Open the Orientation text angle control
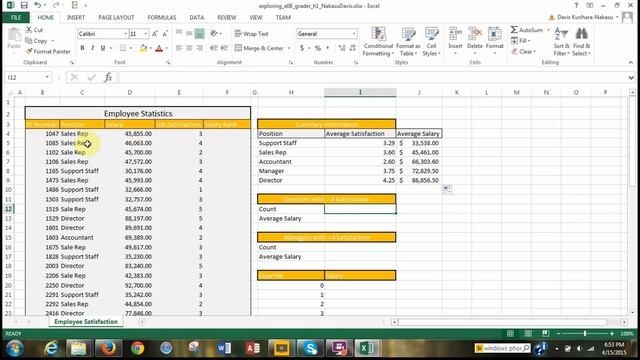 coord(215,33)
